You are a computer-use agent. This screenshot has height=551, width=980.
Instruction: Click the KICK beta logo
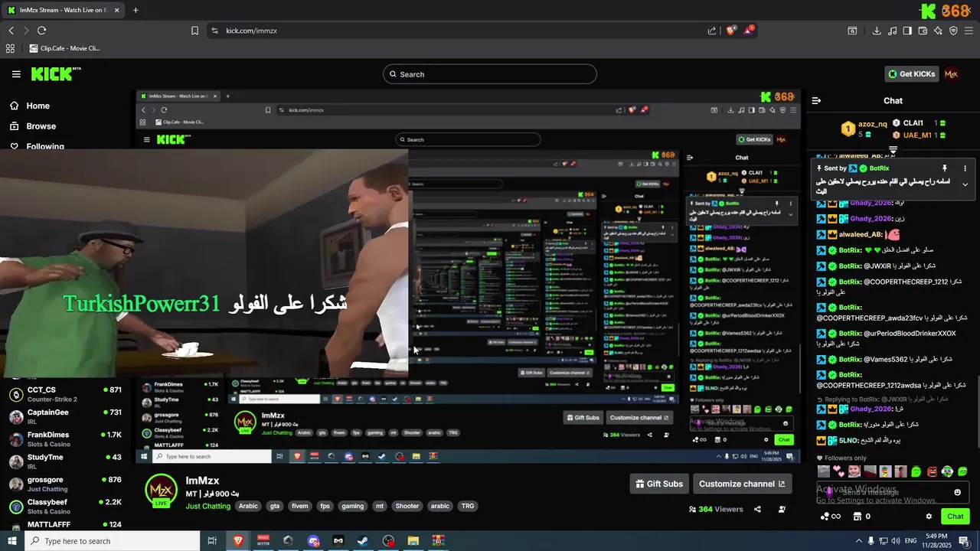coord(55,74)
